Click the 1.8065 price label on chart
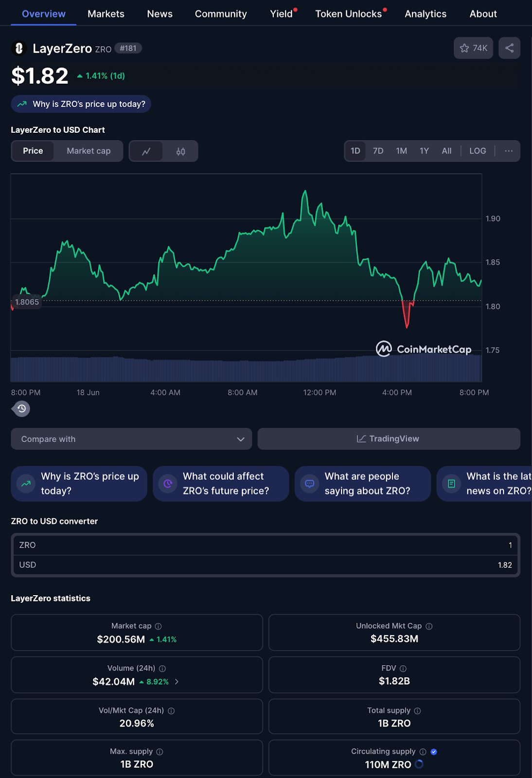Image resolution: width=532 pixels, height=778 pixels. (x=27, y=302)
